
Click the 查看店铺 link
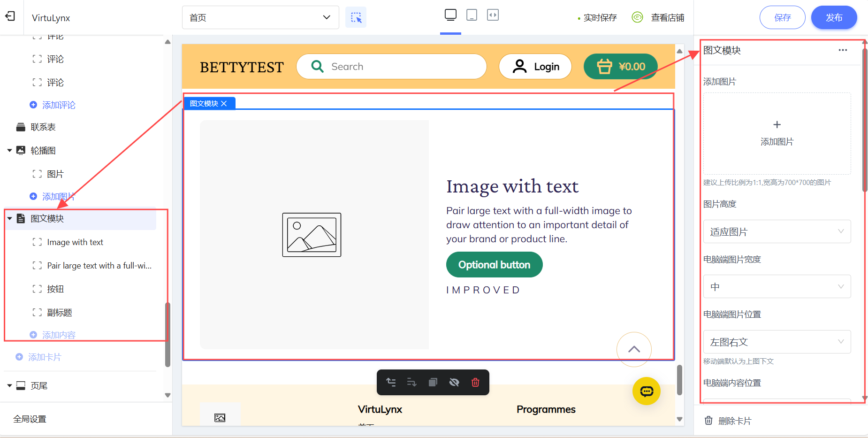coord(667,17)
